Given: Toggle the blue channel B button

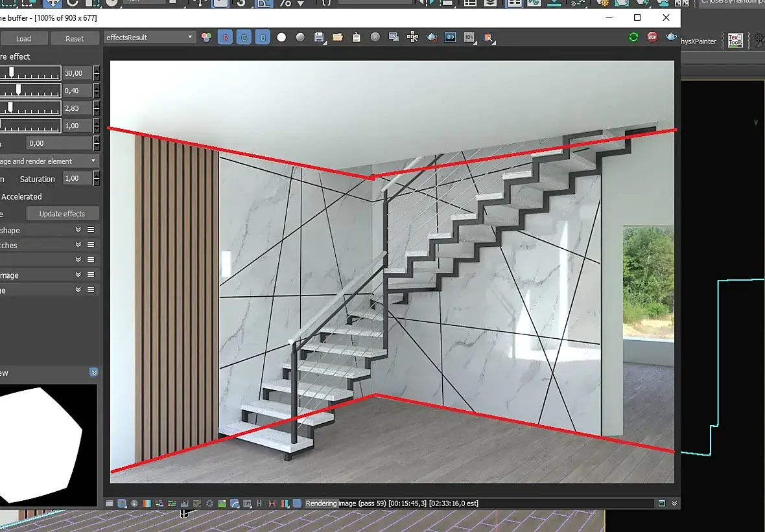Looking at the screenshot, I should [x=263, y=38].
